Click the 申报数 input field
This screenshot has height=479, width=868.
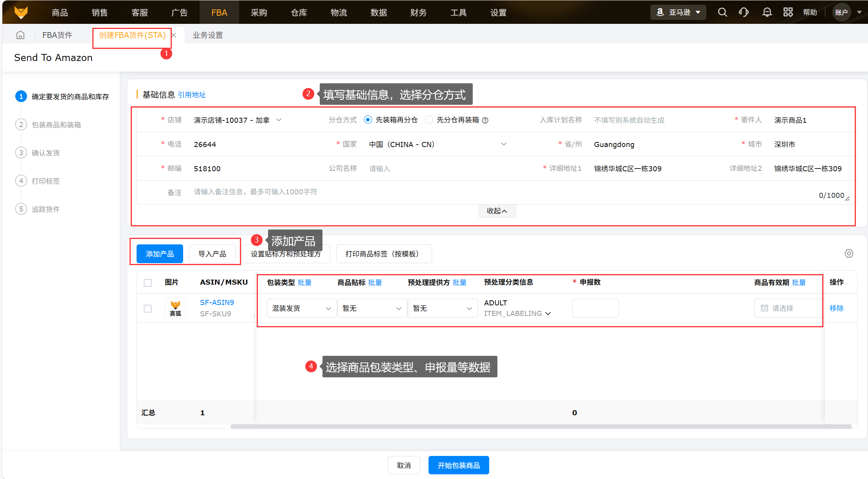coord(595,309)
